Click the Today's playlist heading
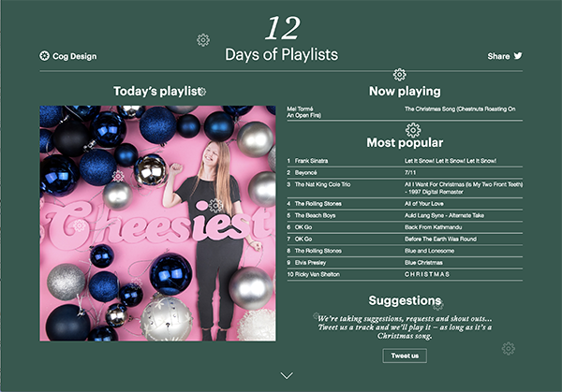The image size is (562, 392). point(158,92)
